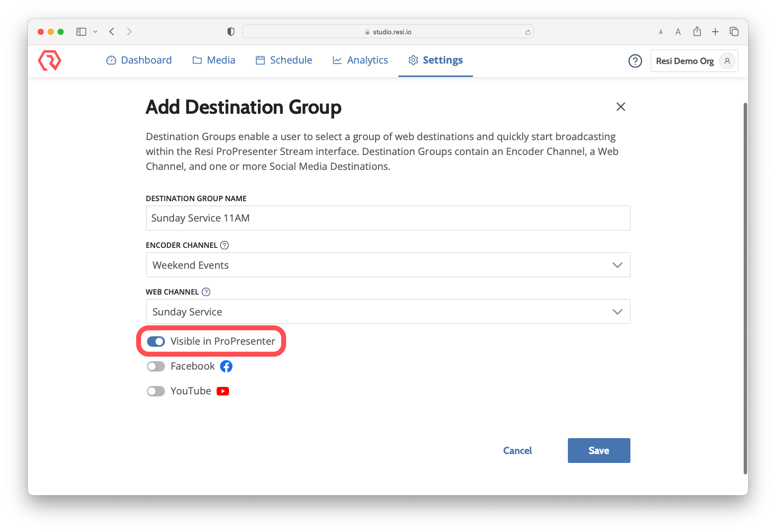The height and width of the screenshot is (532, 776).
Task: Go to the Dashboard tab
Action: [139, 60]
